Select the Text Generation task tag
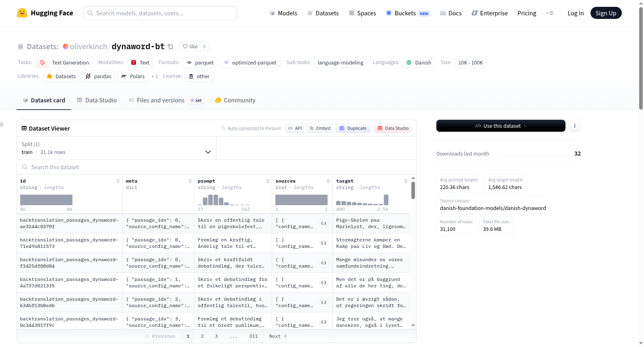Viewport: 644px width, 347px height. tap(64, 62)
